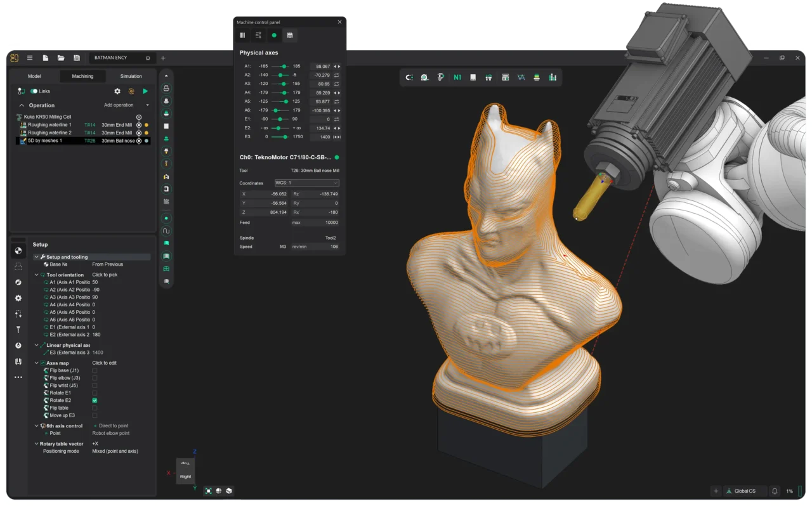Check the Flip table checkbox
Viewport: 812px width, 506px height.
click(95, 408)
